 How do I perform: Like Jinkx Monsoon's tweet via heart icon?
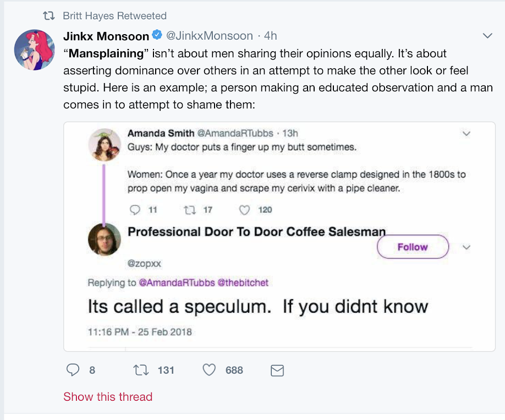click(x=209, y=370)
